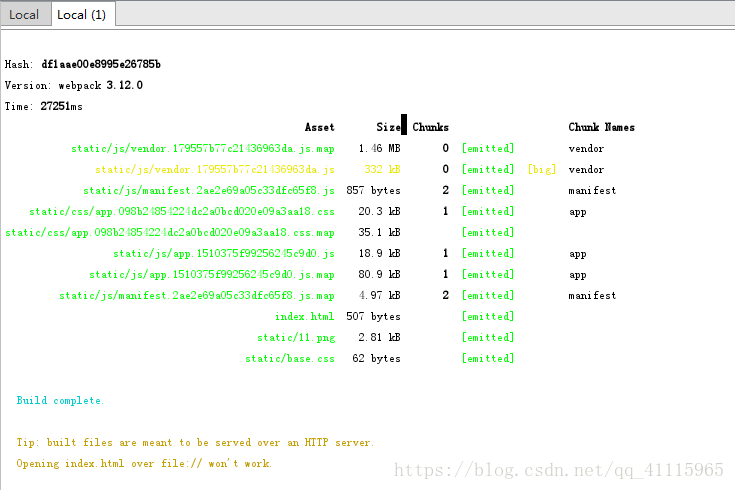Click the static/css app .css.map asset path

click(x=169, y=233)
